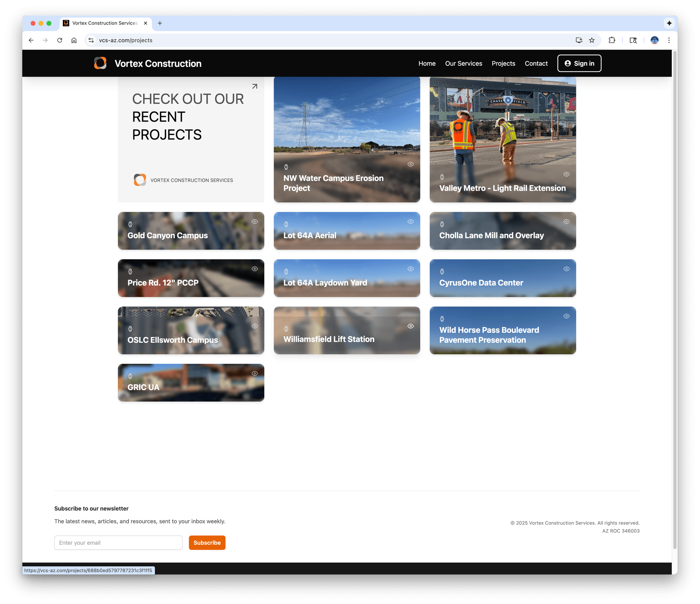The width and height of the screenshot is (700, 604).
Task: Open Chrome three-dot menu
Action: (669, 40)
